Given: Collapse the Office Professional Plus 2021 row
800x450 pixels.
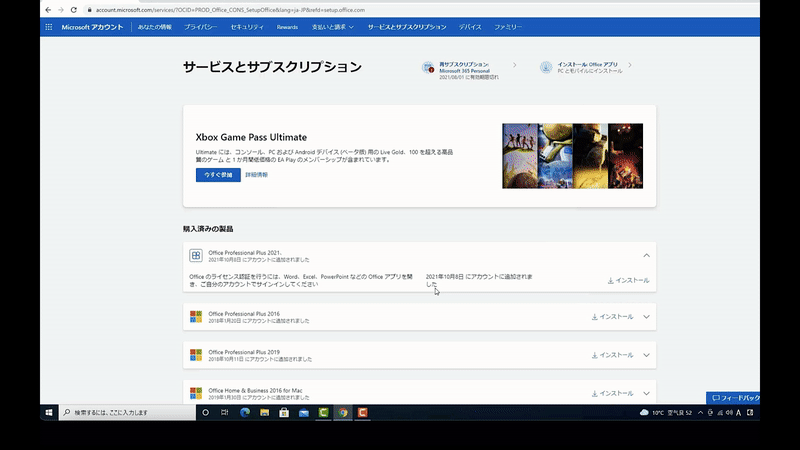Looking at the screenshot, I should point(646,255).
